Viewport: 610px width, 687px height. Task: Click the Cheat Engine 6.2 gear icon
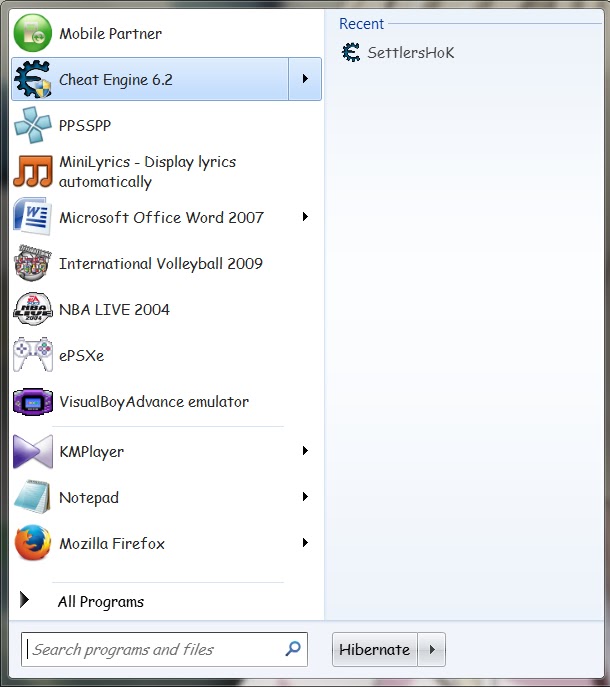33,79
